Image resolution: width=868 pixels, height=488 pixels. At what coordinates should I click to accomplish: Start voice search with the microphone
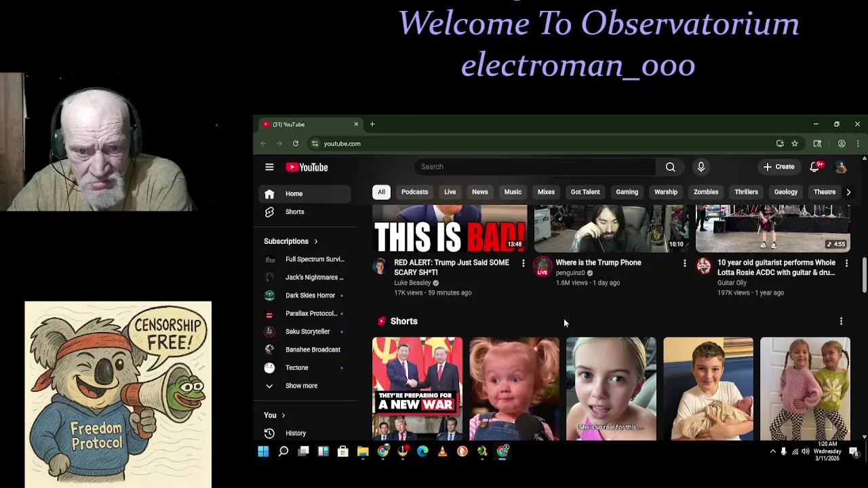[x=701, y=167]
